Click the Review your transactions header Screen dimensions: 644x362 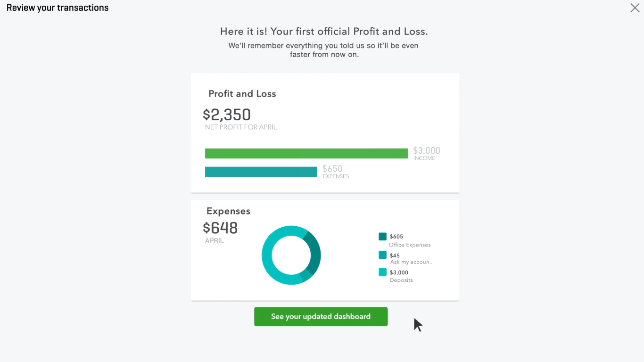57,8
